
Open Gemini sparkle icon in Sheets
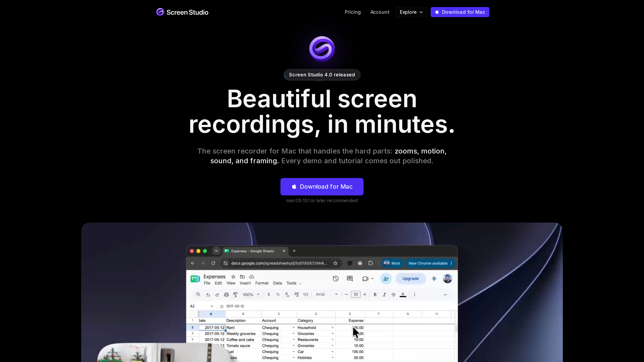coord(434,279)
